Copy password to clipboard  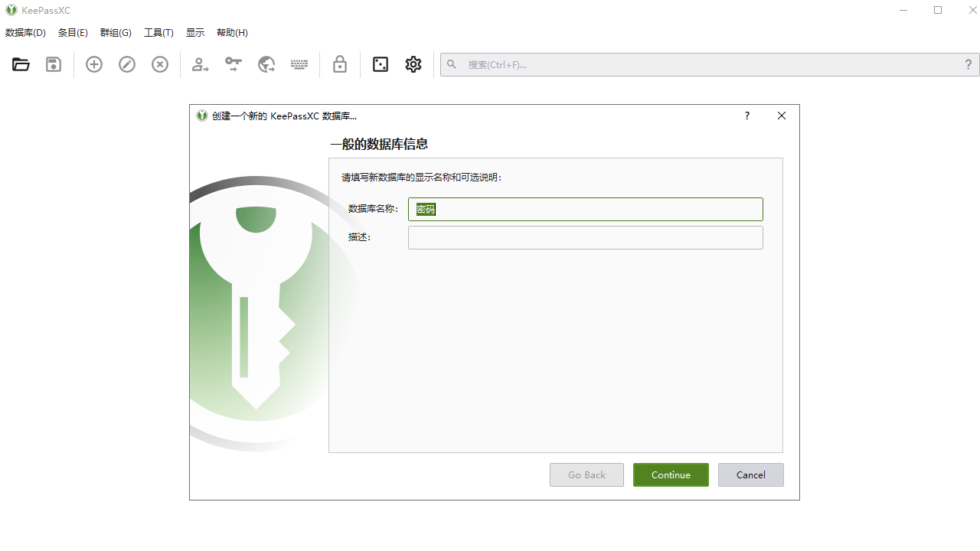point(233,64)
